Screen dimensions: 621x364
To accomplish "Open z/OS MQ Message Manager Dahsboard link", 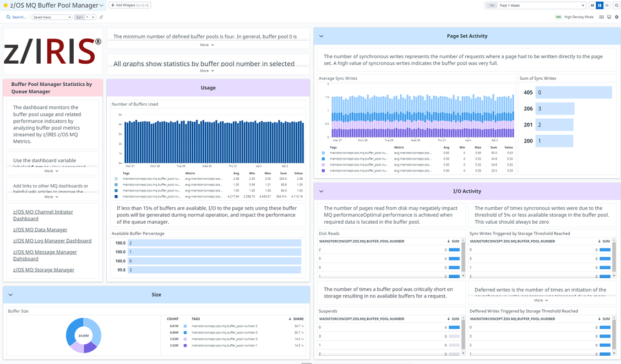I will (45, 255).
